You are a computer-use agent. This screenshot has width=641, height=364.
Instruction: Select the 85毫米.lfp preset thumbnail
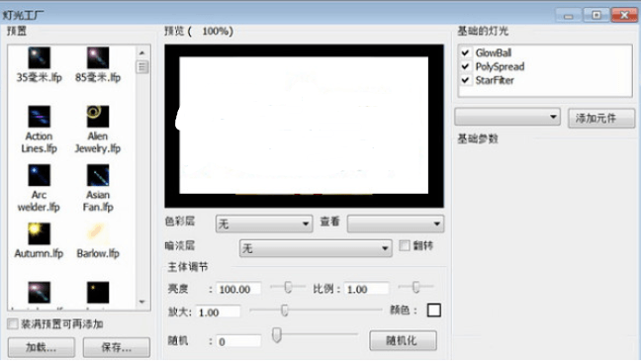coord(98,57)
